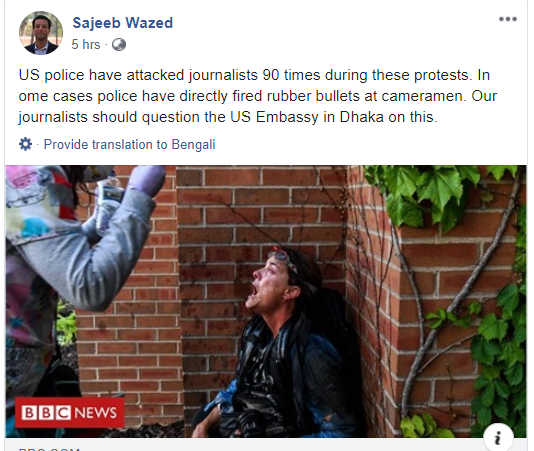This screenshot has width=534, height=451.
Task: Click the BBC News logo badge
Action: 69,413
